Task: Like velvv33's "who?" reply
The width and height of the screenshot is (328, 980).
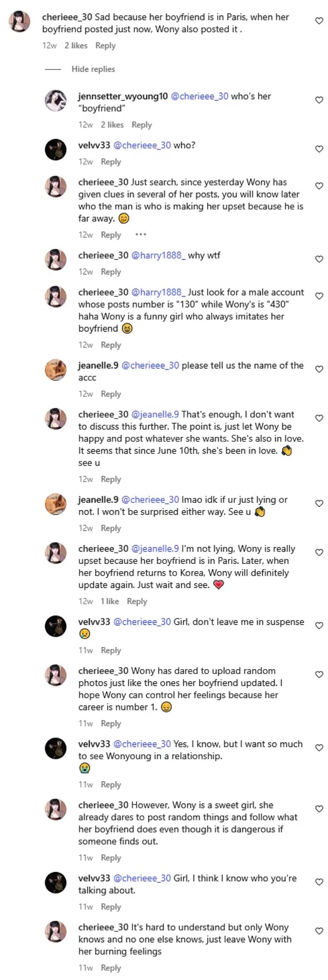Action: click(x=319, y=149)
